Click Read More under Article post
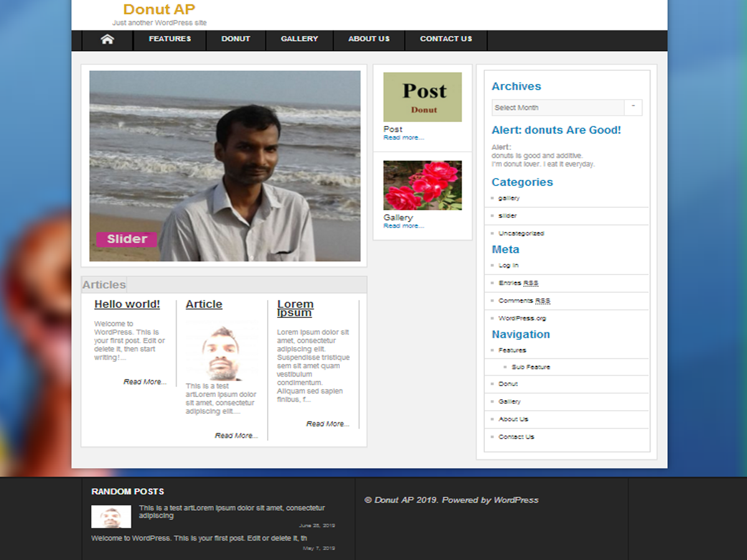Viewport: 747px width, 560px height. (236, 436)
